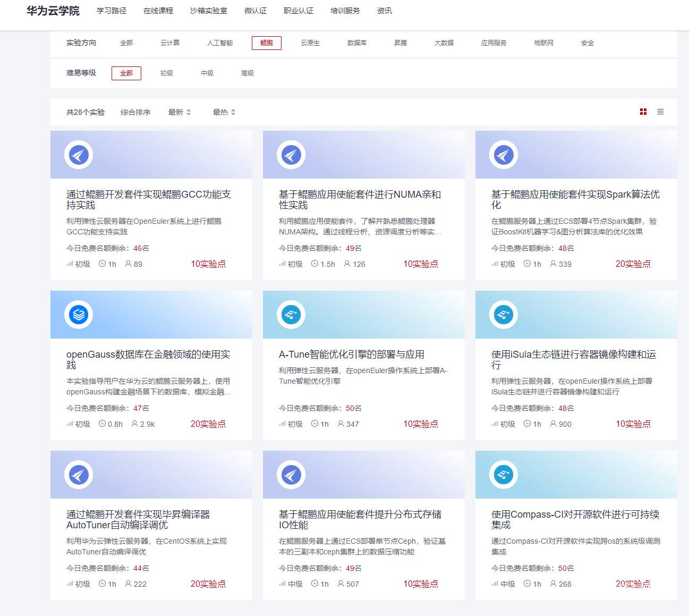Filter experiments by 大数据

click(444, 43)
